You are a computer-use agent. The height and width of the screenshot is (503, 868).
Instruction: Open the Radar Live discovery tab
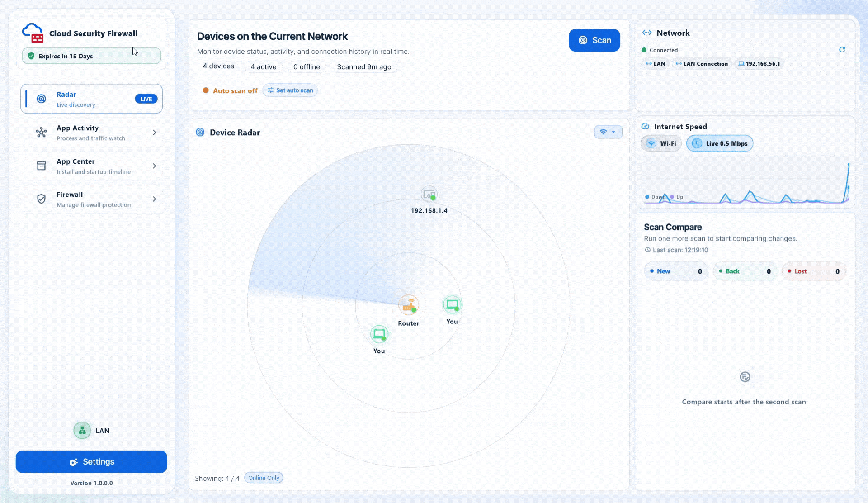pyautogui.click(x=91, y=99)
